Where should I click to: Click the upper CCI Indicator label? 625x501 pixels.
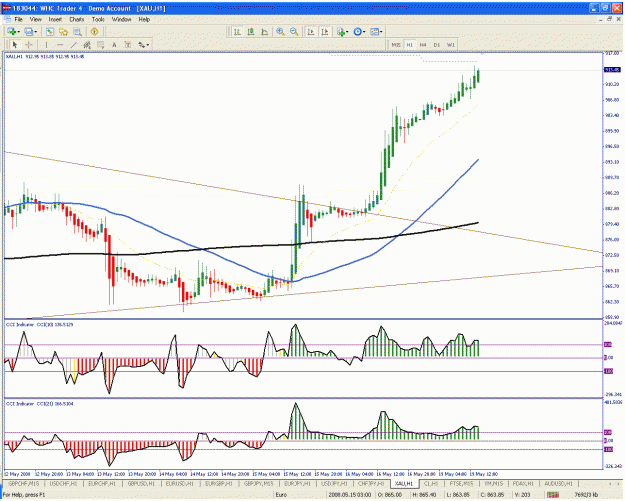click(x=39, y=325)
